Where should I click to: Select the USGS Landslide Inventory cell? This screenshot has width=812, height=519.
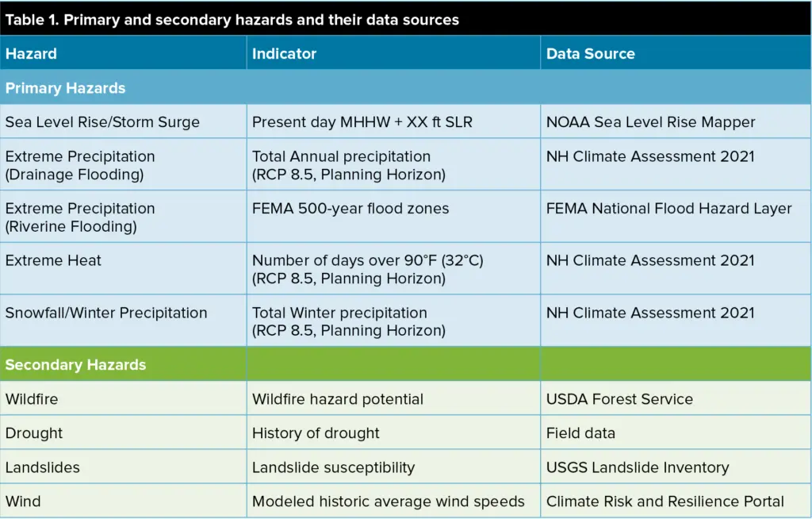pos(676,467)
